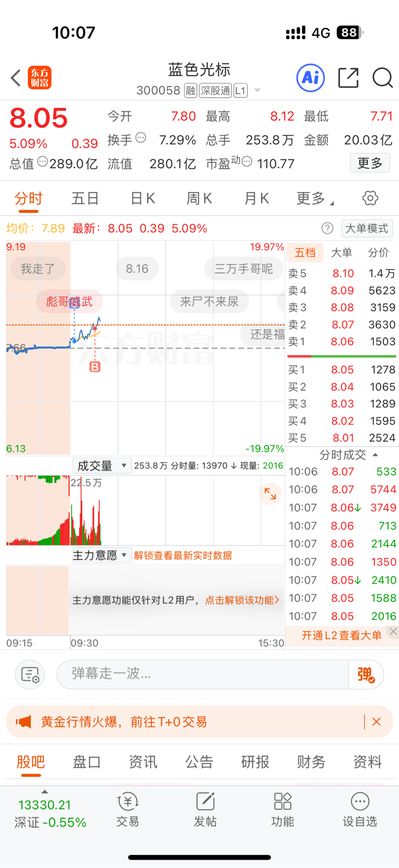399x868 pixels.
Task: Tap the 黄金行情火爆 T+0 banner text
Action: (124, 721)
